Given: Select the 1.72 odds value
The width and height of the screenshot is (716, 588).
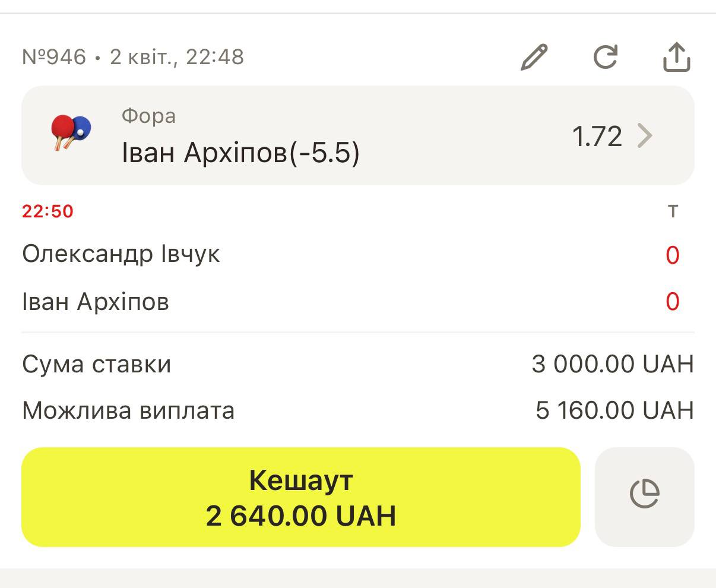Looking at the screenshot, I should click(x=597, y=137).
